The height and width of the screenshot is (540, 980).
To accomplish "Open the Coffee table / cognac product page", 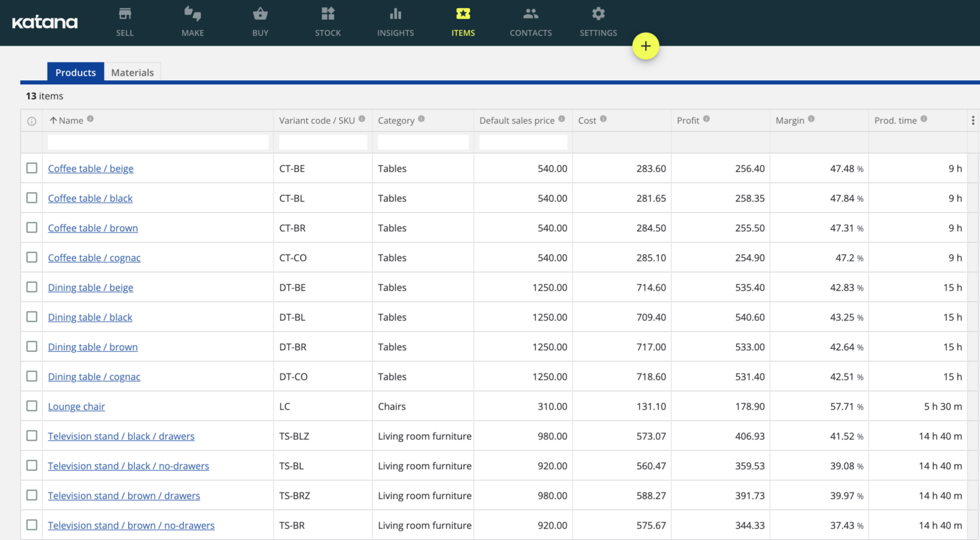I will click(x=94, y=257).
